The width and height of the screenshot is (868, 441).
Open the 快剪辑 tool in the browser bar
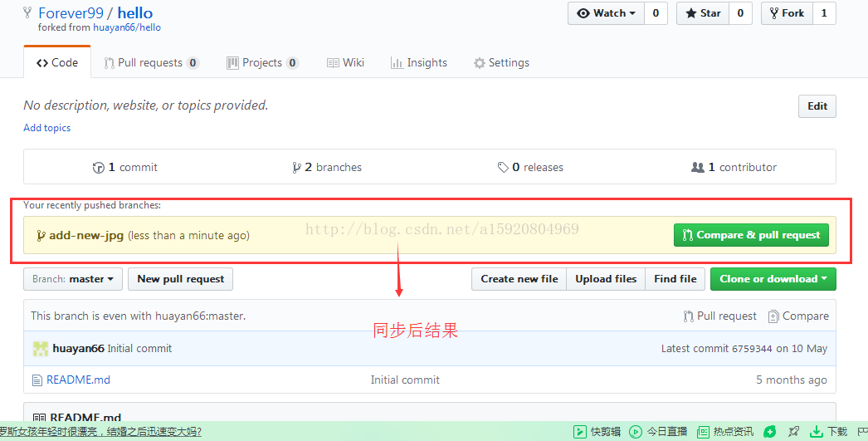(597, 432)
